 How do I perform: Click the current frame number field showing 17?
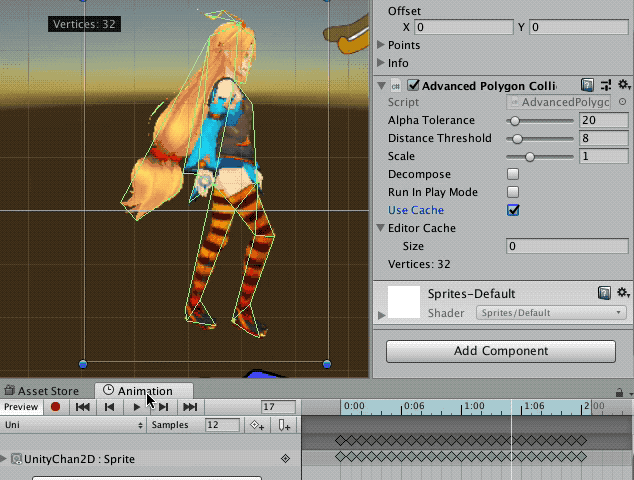tap(278, 407)
